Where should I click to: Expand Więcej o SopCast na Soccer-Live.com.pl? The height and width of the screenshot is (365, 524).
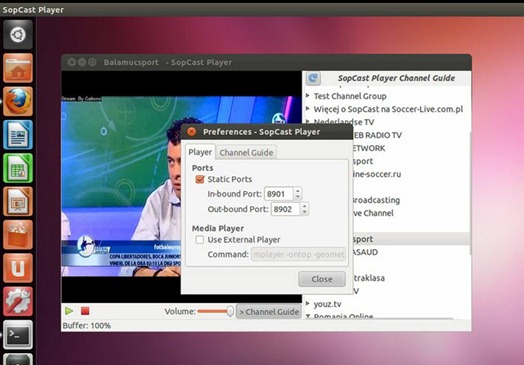point(308,109)
